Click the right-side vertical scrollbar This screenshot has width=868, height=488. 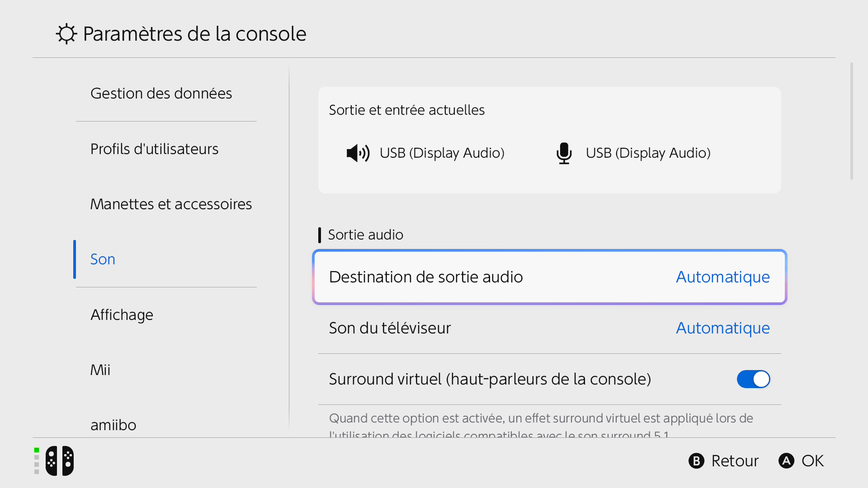pos(852,121)
